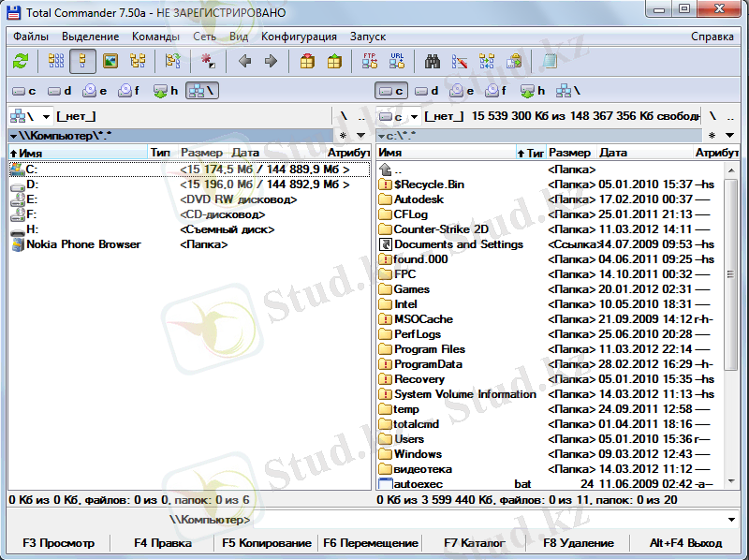Click the binoculars Search files icon
The height and width of the screenshot is (560, 749).
(433, 62)
